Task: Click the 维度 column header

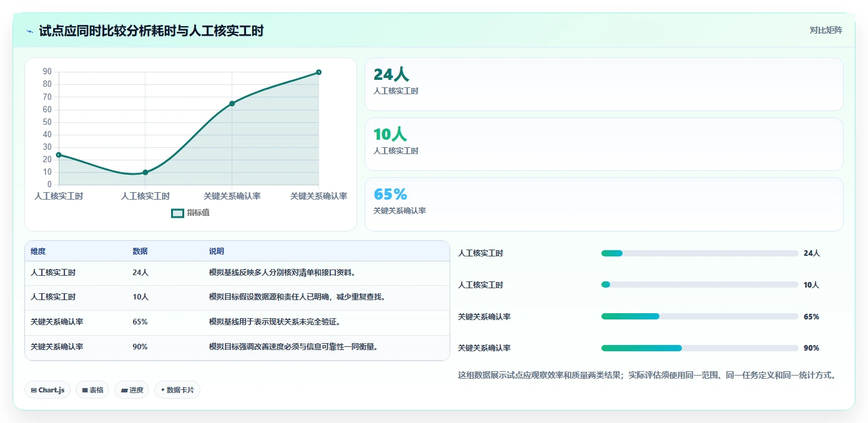Action: pyautogui.click(x=38, y=251)
